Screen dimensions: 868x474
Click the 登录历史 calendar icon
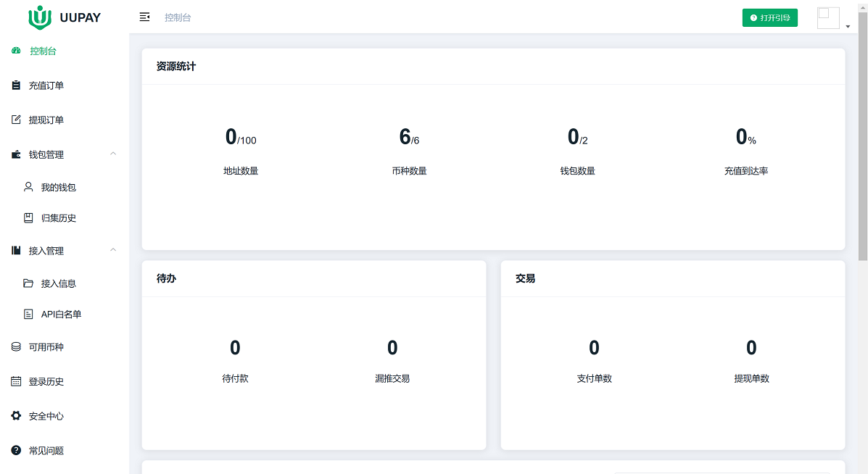coord(16,381)
